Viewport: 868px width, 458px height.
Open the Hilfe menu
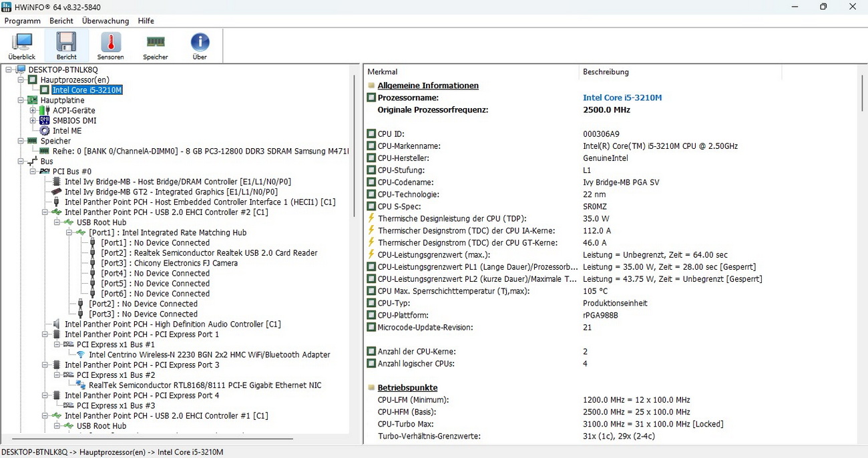[x=146, y=21]
